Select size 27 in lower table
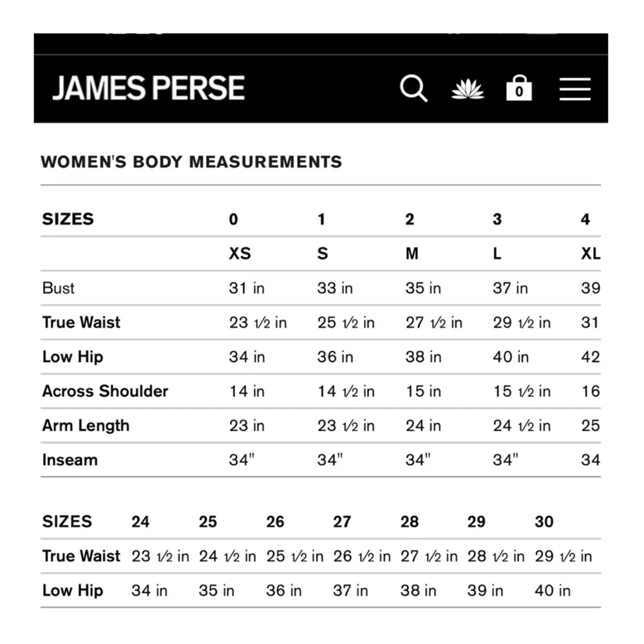This screenshot has width=644, height=644. pos(342,522)
